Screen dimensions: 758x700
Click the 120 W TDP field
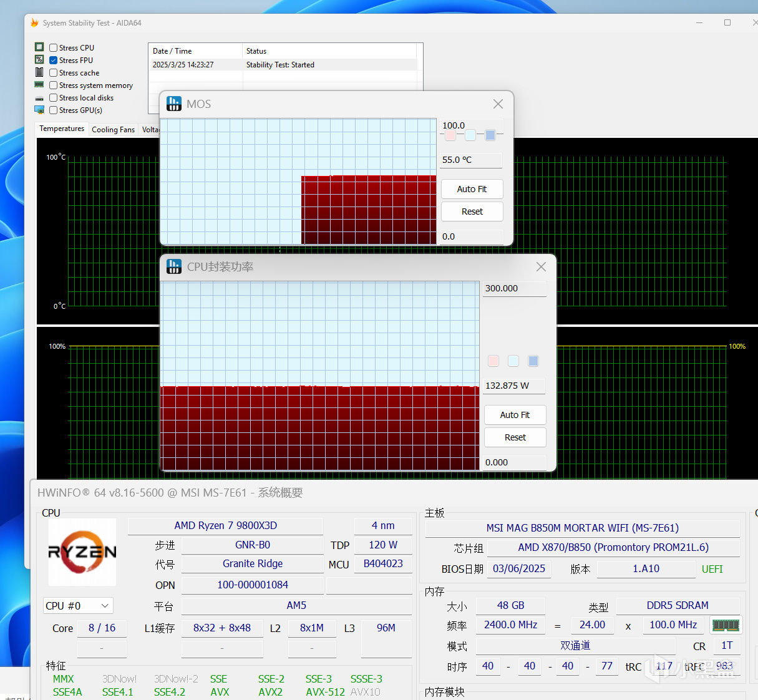click(383, 545)
